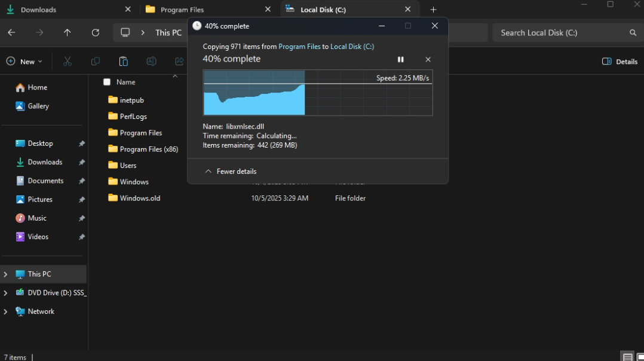Expand the This PC tree node

tap(6, 274)
